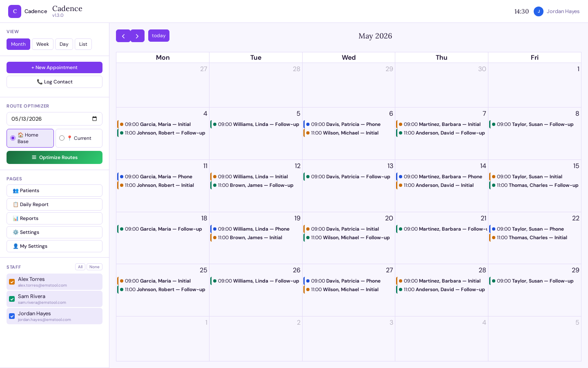Select Current location radio option
This screenshot has width=588, height=368.
(79, 138)
